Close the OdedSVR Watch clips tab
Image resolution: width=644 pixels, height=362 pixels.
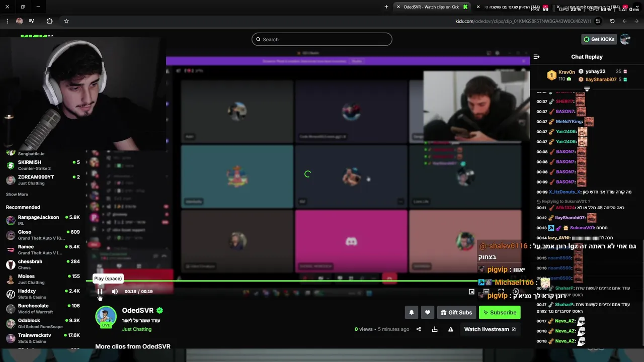point(398,7)
